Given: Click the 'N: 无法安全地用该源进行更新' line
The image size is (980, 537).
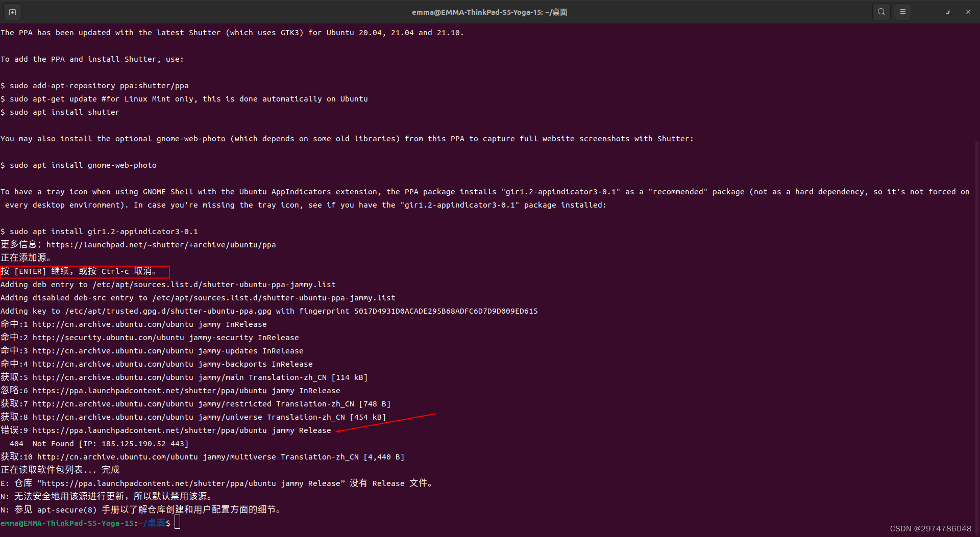Looking at the screenshot, I should coord(107,497).
